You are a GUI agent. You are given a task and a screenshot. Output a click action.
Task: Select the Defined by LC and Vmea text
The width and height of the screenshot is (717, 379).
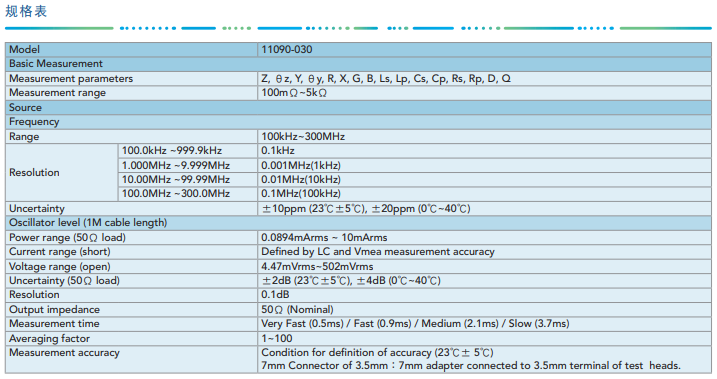(378, 252)
